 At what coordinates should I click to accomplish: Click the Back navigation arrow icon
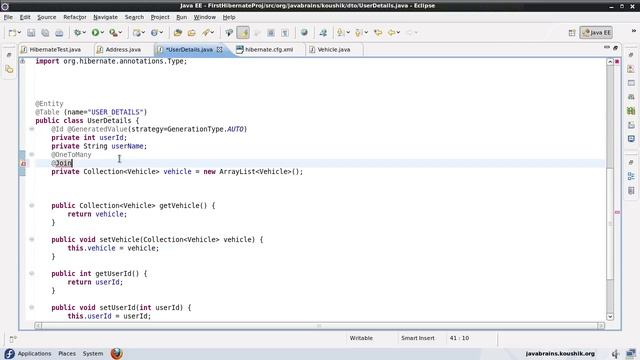pos(391,33)
